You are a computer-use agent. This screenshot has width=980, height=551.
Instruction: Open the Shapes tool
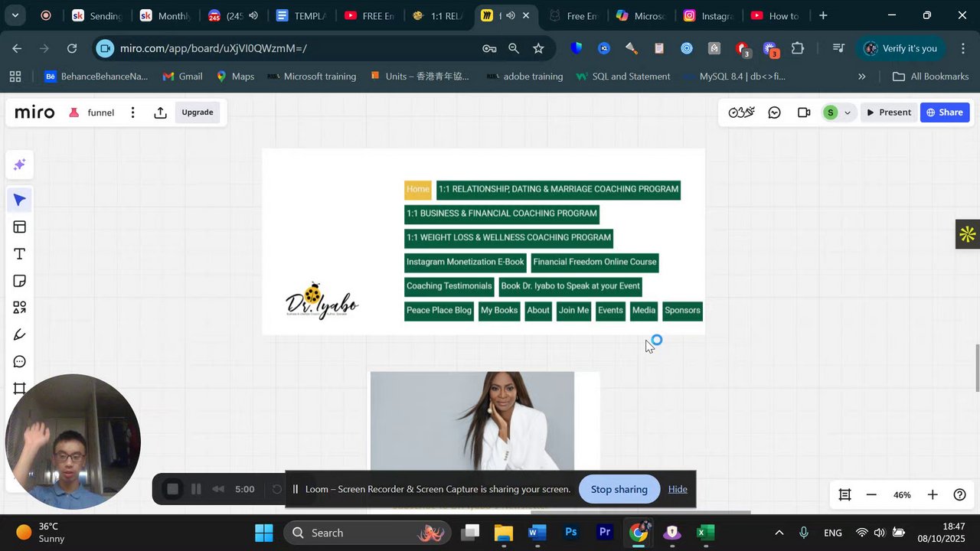point(19,308)
